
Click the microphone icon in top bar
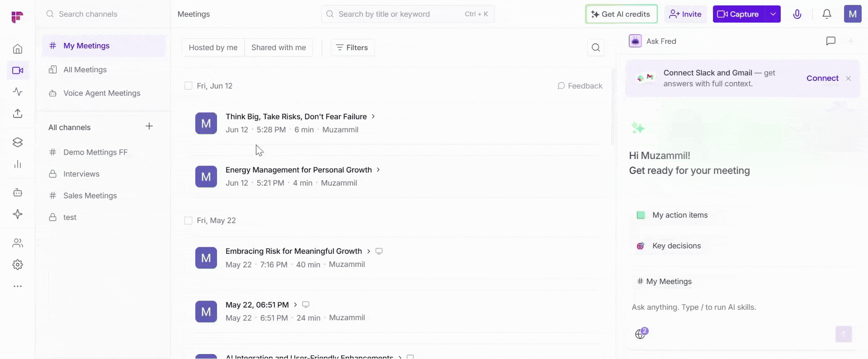tap(797, 14)
